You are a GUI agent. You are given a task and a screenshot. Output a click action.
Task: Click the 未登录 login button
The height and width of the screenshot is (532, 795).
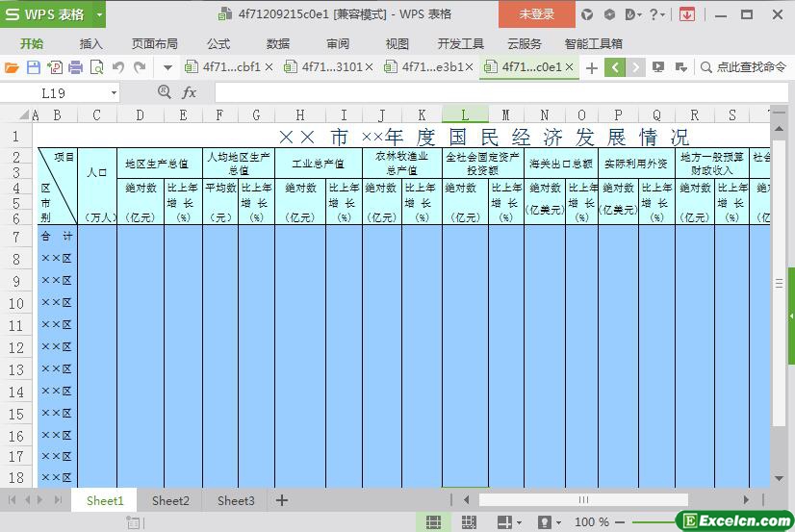pos(536,14)
